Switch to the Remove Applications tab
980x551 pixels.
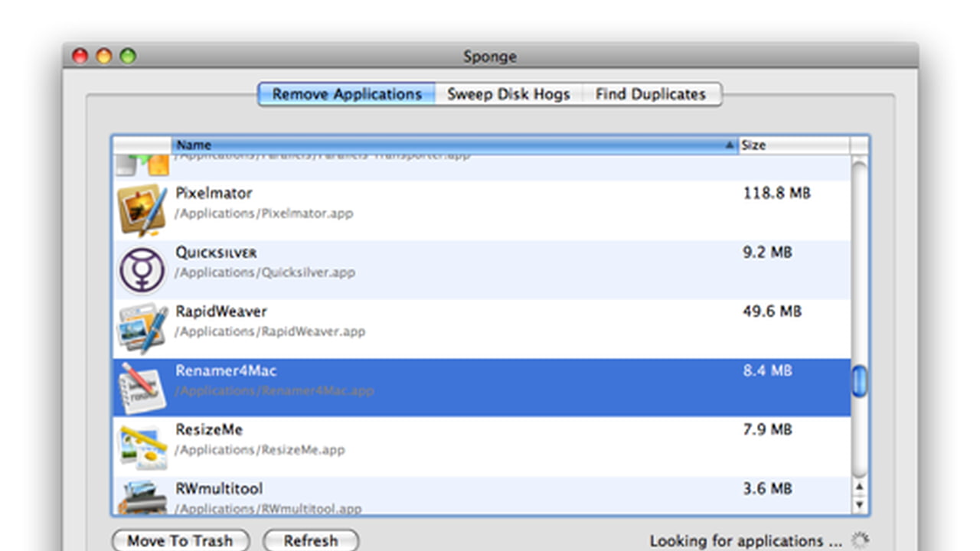pyautogui.click(x=347, y=94)
